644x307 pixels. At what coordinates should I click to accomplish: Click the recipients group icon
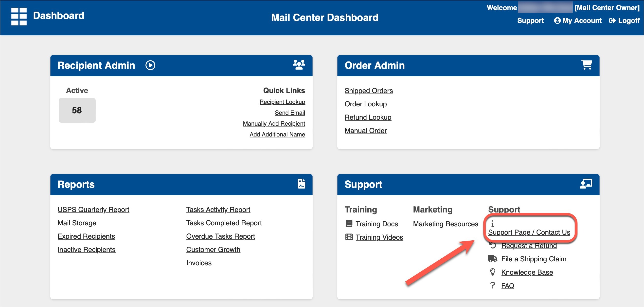pos(299,65)
